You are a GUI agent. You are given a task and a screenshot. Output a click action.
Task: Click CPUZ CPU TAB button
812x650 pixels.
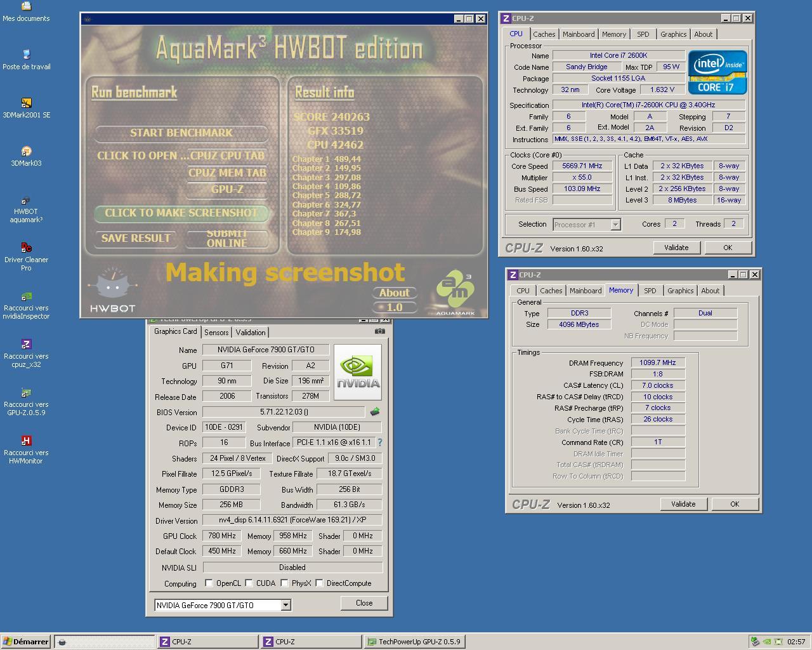[x=227, y=156]
